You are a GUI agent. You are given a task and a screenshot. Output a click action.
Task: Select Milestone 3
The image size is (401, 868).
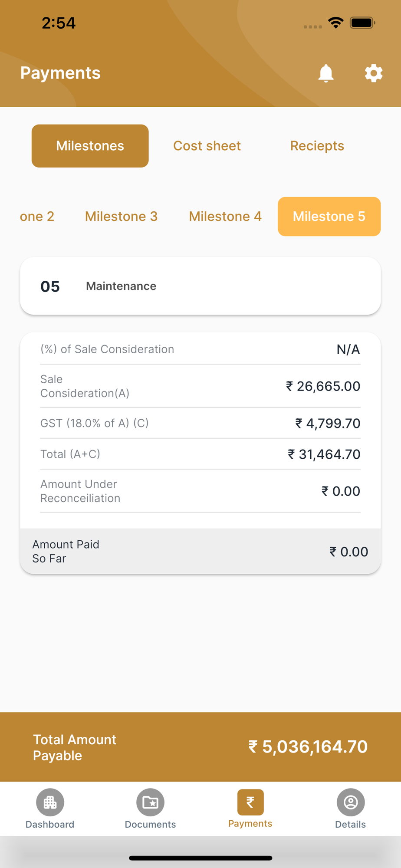tap(121, 217)
